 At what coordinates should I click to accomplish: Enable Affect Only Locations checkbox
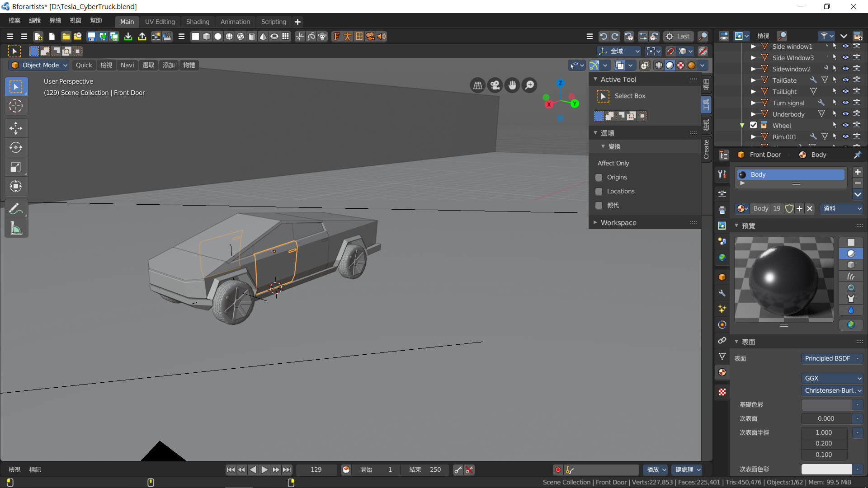point(599,191)
